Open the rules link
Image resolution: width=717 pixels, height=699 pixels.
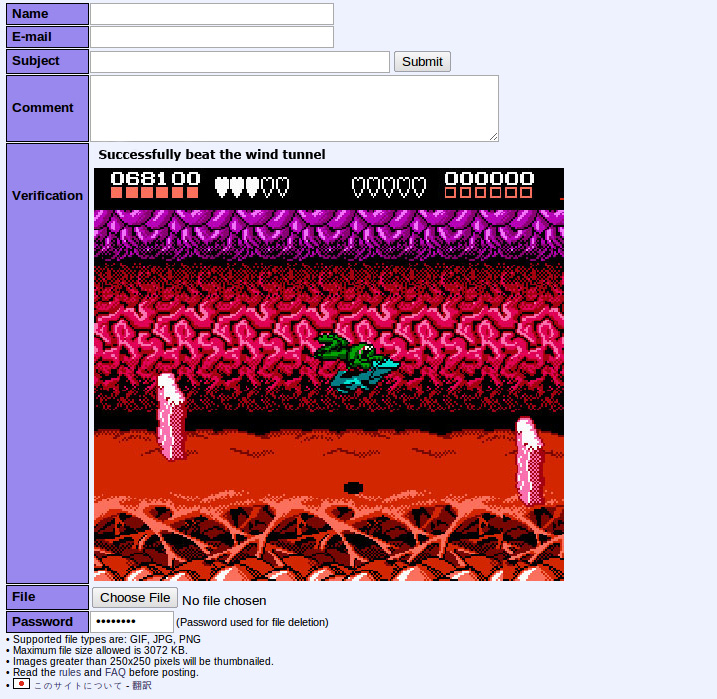coord(70,672)
